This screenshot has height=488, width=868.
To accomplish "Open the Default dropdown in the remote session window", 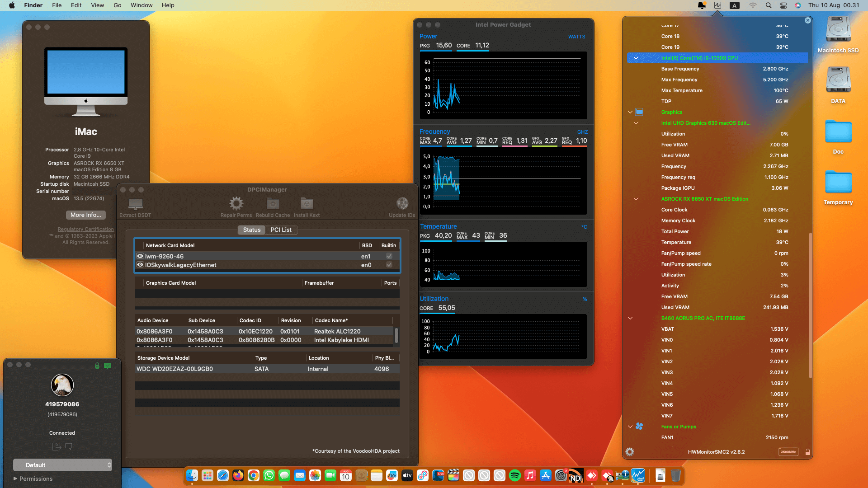I will pos(62,465).
